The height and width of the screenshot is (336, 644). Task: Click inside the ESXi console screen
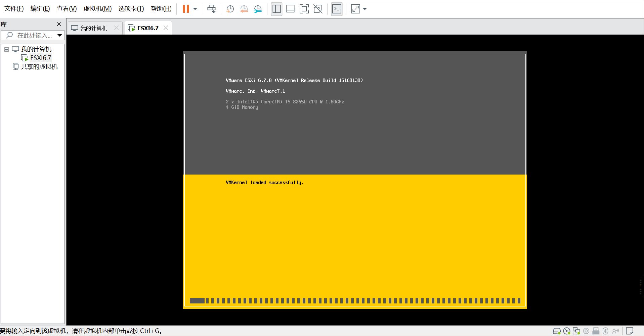tap(355, 180)
